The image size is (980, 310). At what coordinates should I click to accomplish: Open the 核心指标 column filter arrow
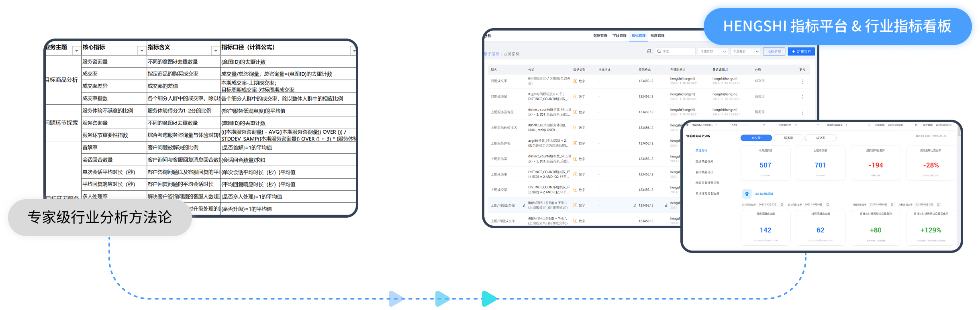(x=141, y=51)
